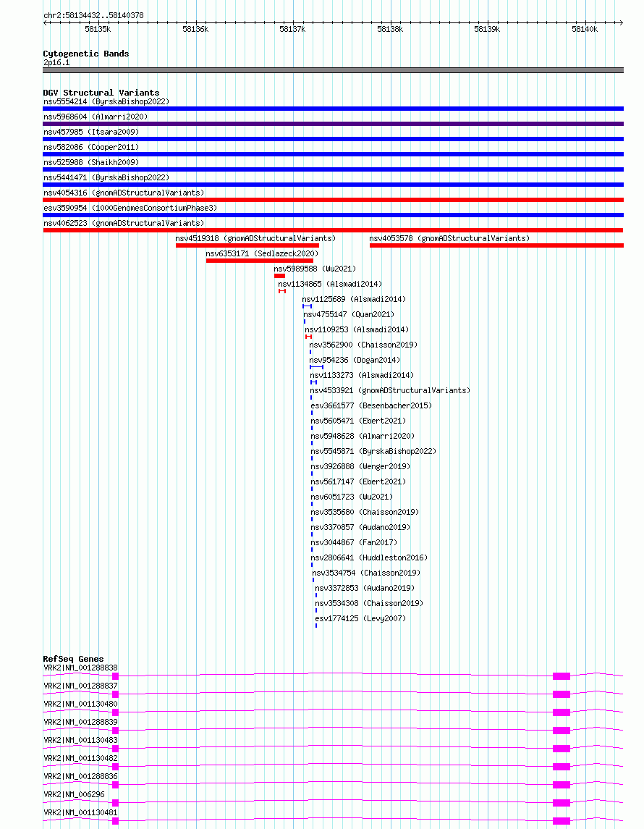644x829 pixels.
Task: Click the blue bracket glyph under nsv954236
Action: (x=316, y=367)
